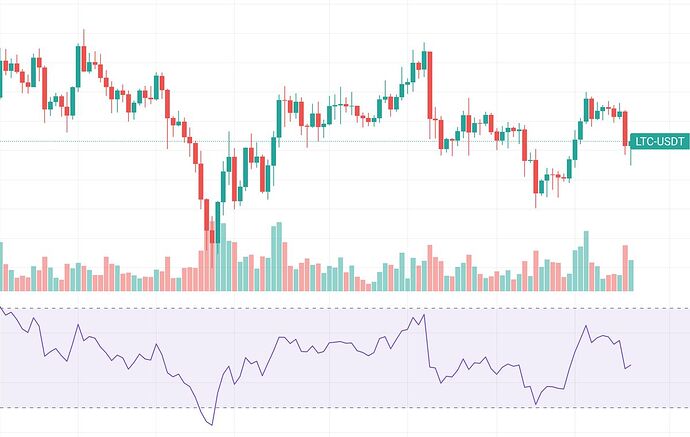Click the right-side RSI peak near the end

pos(585,325)
